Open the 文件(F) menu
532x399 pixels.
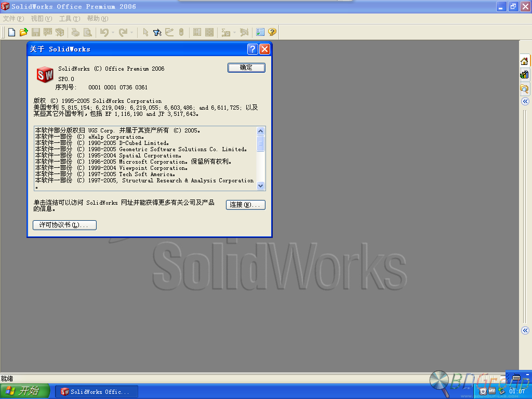(13, 18)
